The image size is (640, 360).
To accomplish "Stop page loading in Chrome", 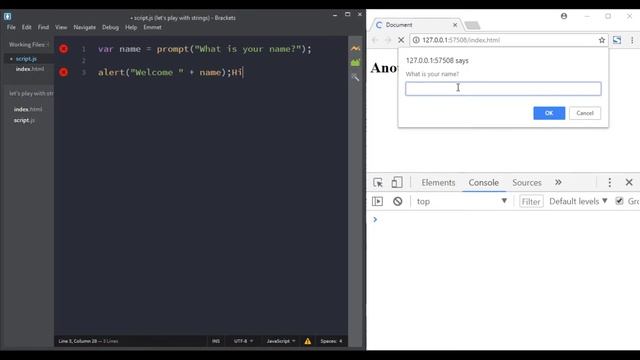I will 401,40.
